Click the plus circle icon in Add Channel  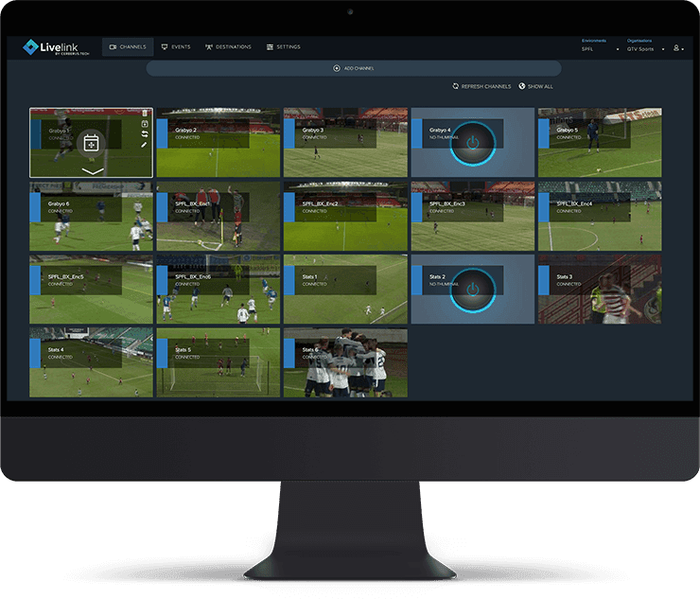coord(337,68)
